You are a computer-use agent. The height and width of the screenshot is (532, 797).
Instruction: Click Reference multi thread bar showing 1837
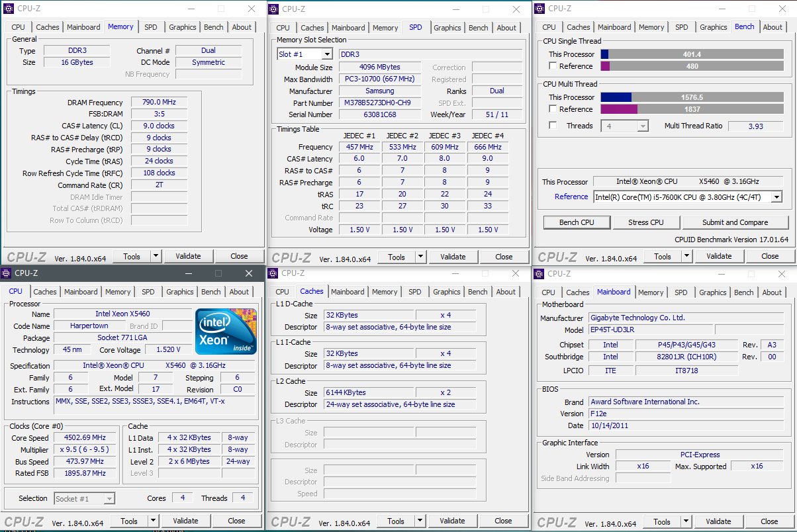point(691,109)
